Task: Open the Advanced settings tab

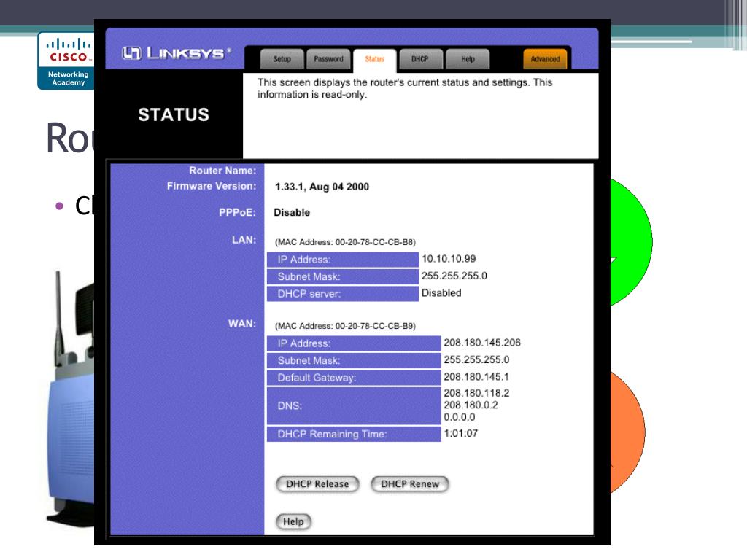Action: tap(545, 59)
